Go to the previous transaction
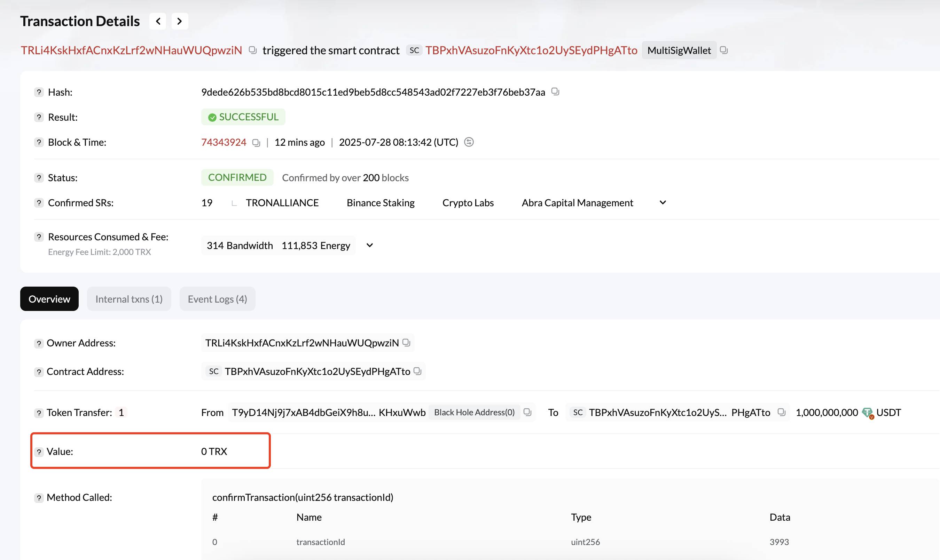Image resolution: width=940 pixels, height=560 pixels. (158, 21)
